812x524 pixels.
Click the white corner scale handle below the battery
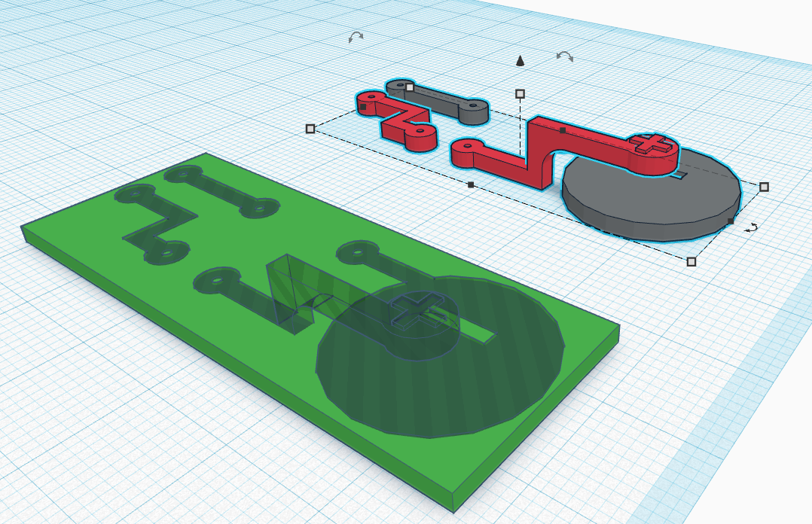coord(690,260)
